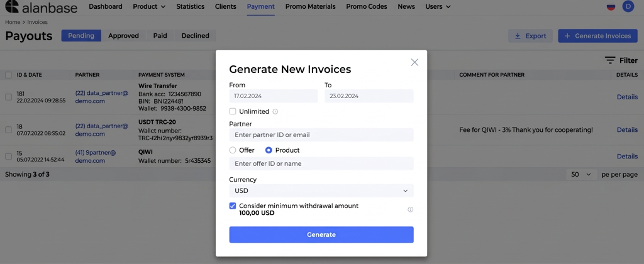Open partner link for invoice 18
The image size is (644, 264).
point(101,129)
